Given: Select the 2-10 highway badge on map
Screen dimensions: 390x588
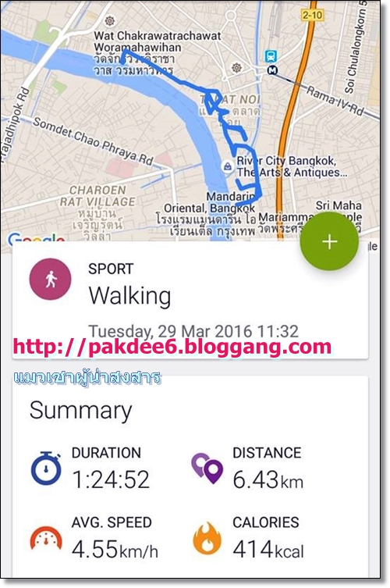Looking at the screenshot, I should [312, 15].
